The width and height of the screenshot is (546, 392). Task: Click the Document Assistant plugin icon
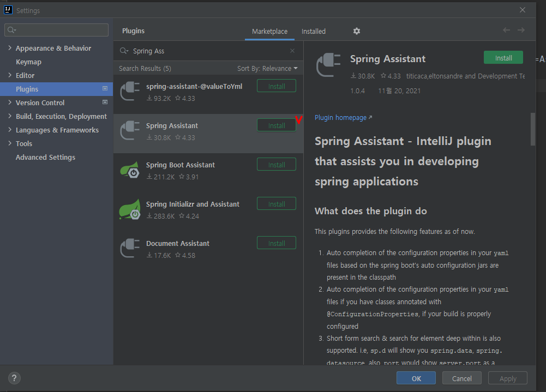[x=129, y=248]
